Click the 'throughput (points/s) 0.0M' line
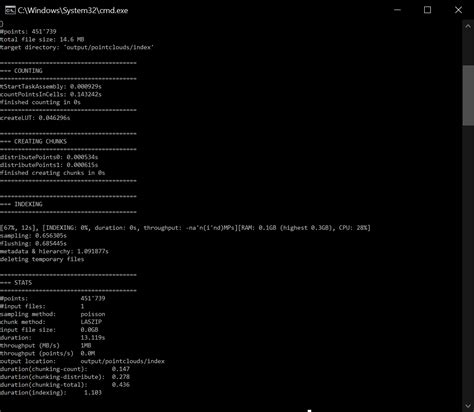474x412 pixels. [x=47, y=353]
